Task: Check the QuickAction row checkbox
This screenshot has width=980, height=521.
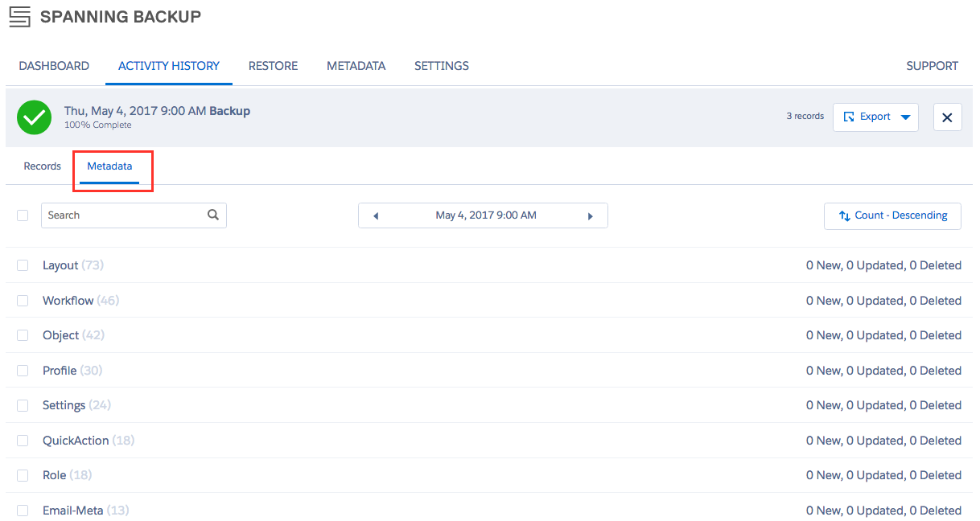Action: [23, 441]
